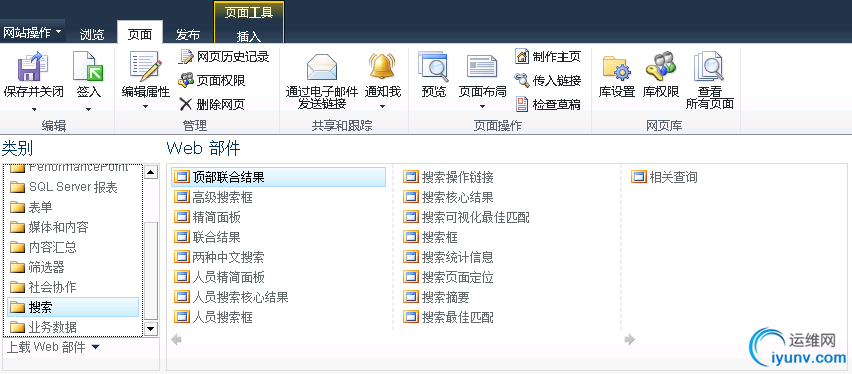This screenshot has width=852, height=374.
Task: Select the 相关查询 web part
Action: point(665,177)
